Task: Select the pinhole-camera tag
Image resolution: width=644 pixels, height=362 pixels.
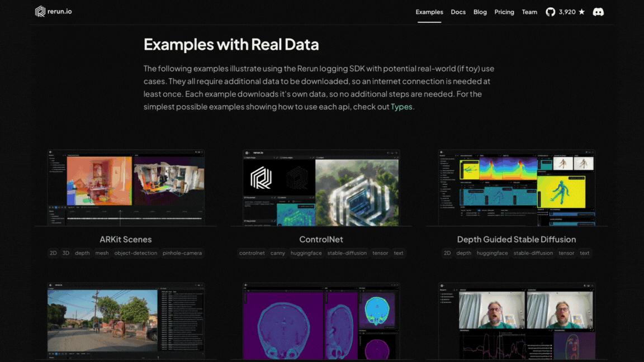Action: coord(182,253)
